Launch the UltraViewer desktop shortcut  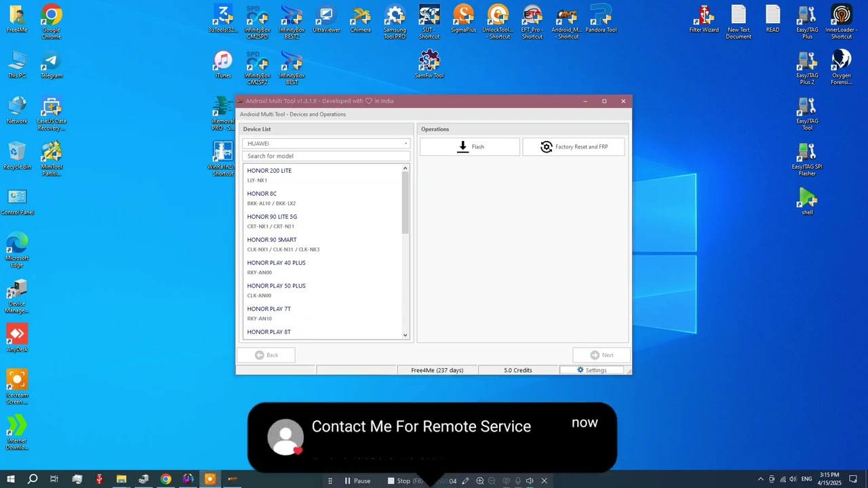click(x=326, y=20)
